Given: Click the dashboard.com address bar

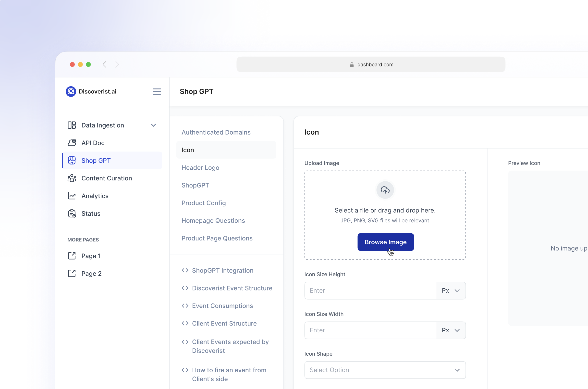Looking at the screenshot, I should tap(371, 64).
